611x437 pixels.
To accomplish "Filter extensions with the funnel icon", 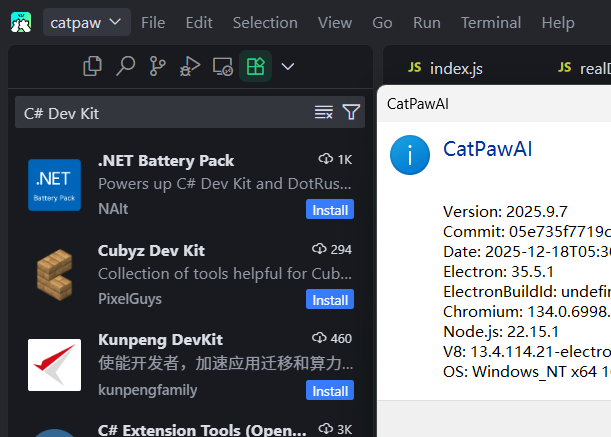I will [x=351, y=112].
